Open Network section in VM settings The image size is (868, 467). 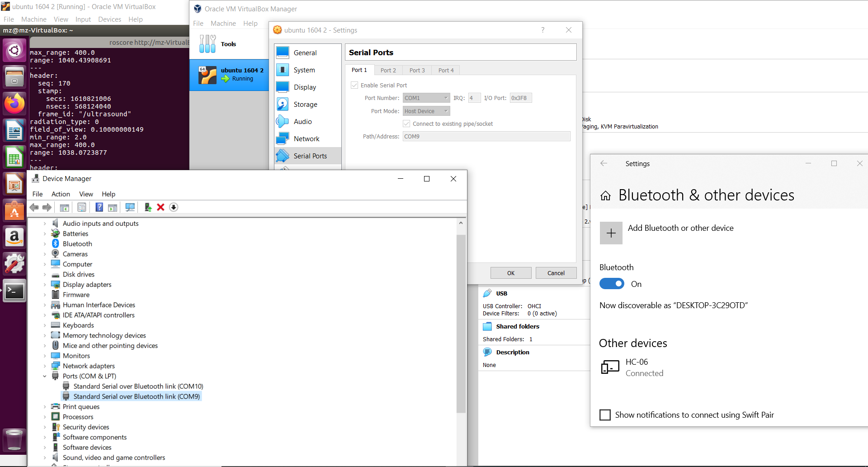pyautogui.click(x=307, y=139)
